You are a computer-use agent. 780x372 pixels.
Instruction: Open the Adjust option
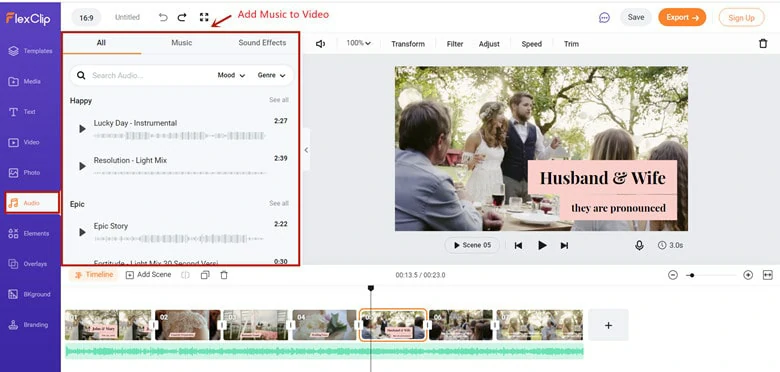(489, 44)
